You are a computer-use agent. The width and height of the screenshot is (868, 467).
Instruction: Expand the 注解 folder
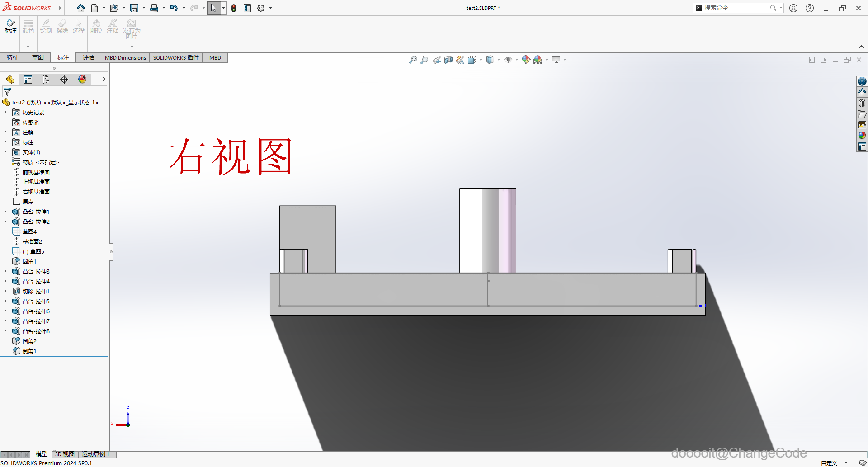pyautogui.click(x=5, y=132)
